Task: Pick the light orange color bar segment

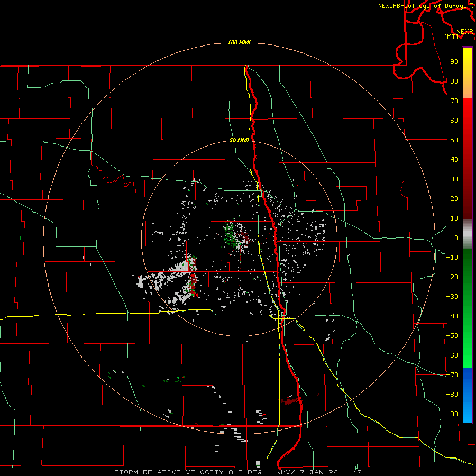Action: coord(467,90)
